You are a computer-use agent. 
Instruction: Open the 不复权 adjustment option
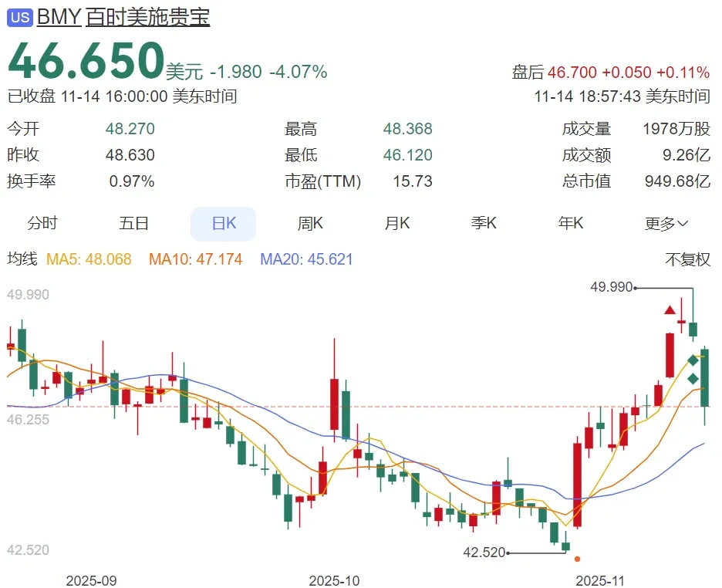point(687,259)
